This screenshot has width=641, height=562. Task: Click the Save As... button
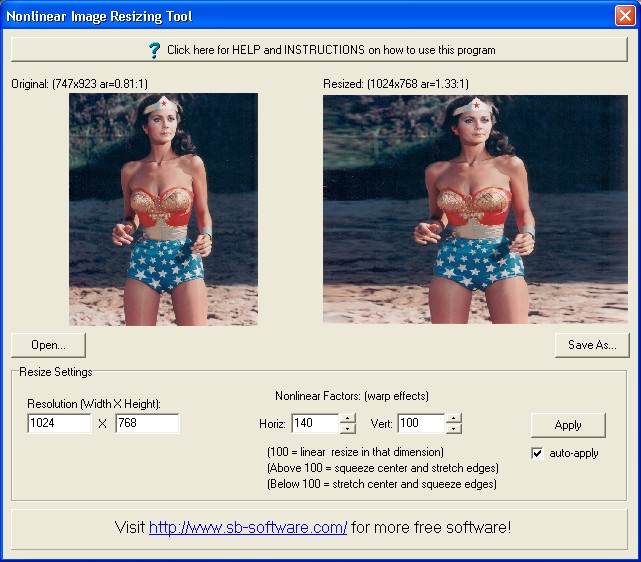592,345
